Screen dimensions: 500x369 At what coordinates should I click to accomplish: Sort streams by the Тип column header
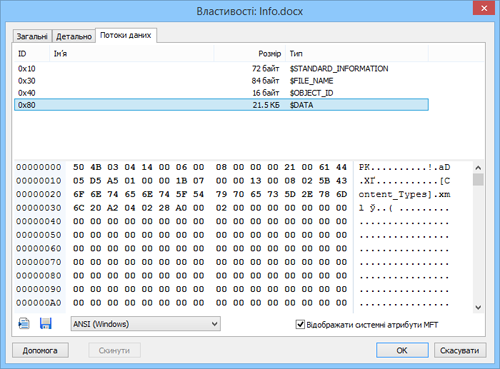[357, 53]
